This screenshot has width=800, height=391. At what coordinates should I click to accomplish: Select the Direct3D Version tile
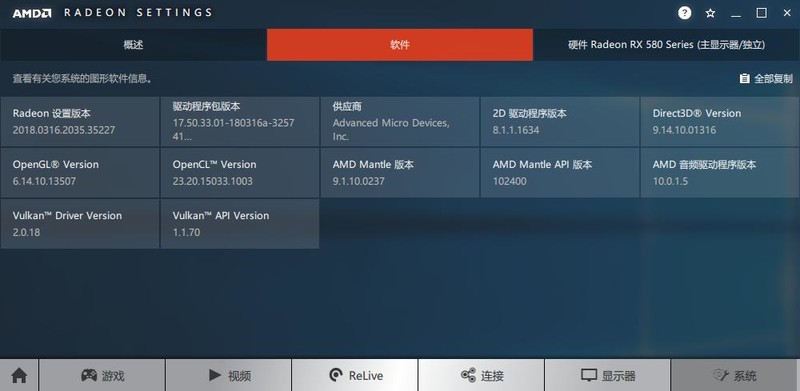[x=720, y=121]
